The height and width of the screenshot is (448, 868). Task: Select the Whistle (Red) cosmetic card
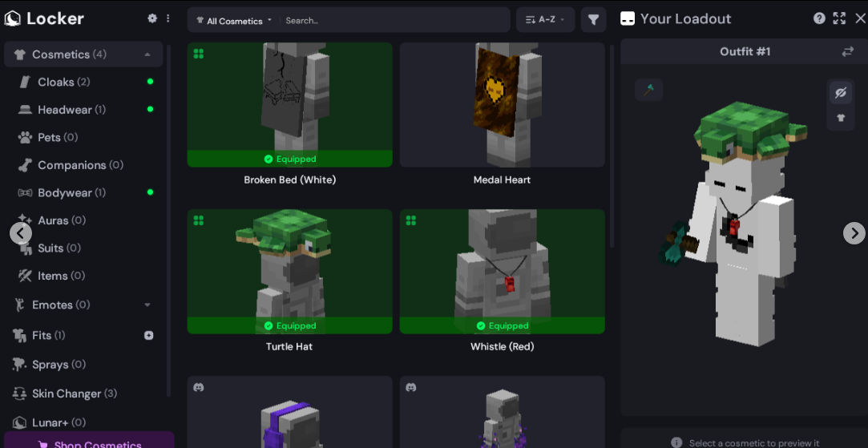502,272
